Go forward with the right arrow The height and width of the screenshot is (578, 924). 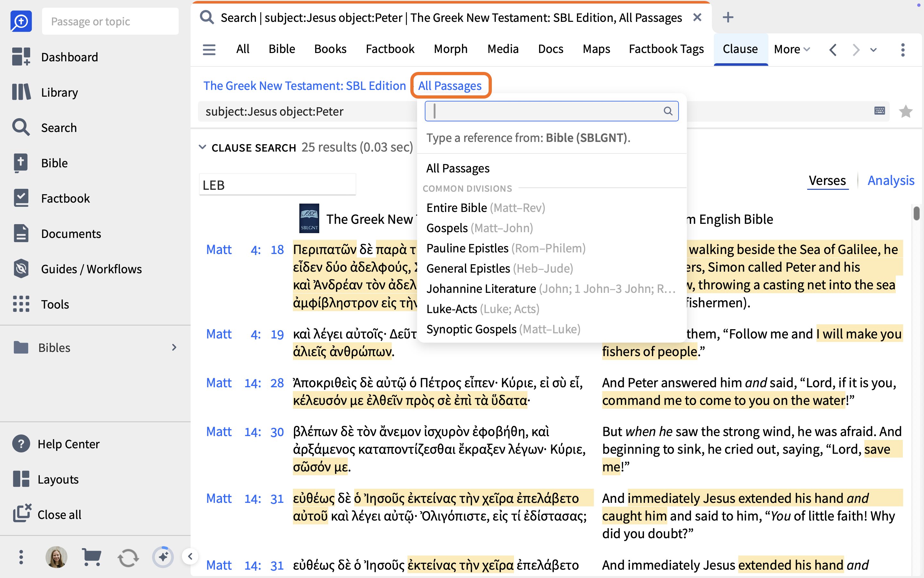point(856,50)
